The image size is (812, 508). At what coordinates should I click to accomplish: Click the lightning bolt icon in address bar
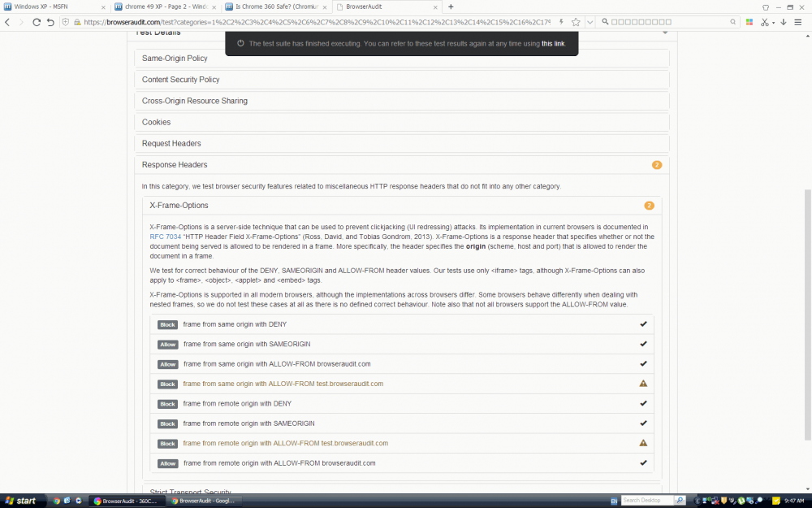tap(561, 22)
